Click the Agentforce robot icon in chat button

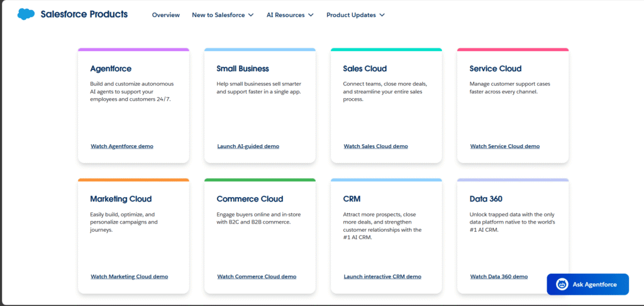(x=562, y=285)
